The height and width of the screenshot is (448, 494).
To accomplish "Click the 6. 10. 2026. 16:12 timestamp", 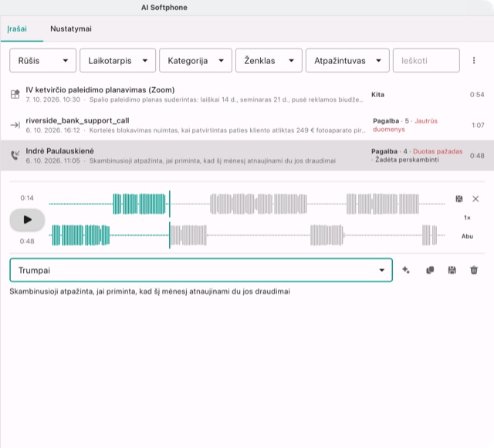I will click(x=53, y=130).
